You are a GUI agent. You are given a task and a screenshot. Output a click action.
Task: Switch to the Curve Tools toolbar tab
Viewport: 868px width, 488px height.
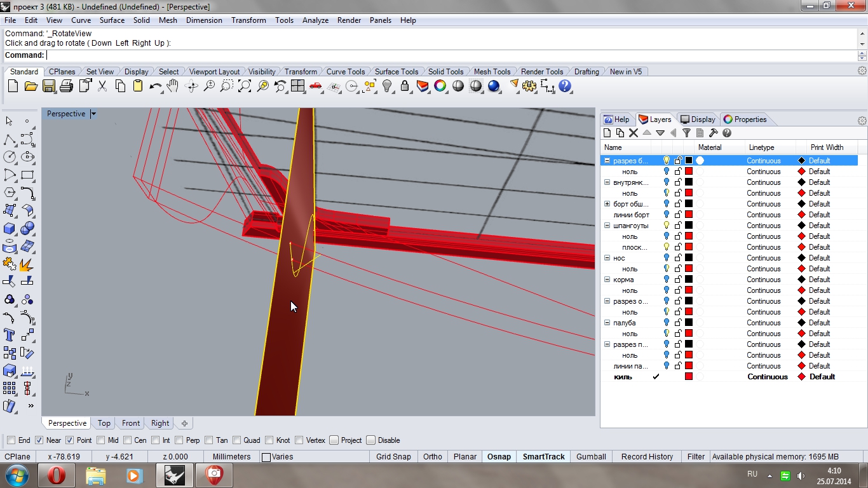[345, 72]
